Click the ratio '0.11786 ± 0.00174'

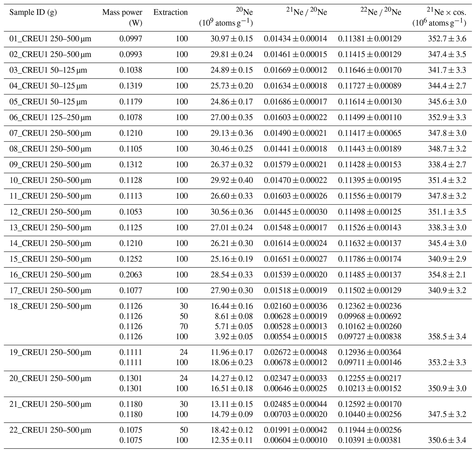click(370, 259)
